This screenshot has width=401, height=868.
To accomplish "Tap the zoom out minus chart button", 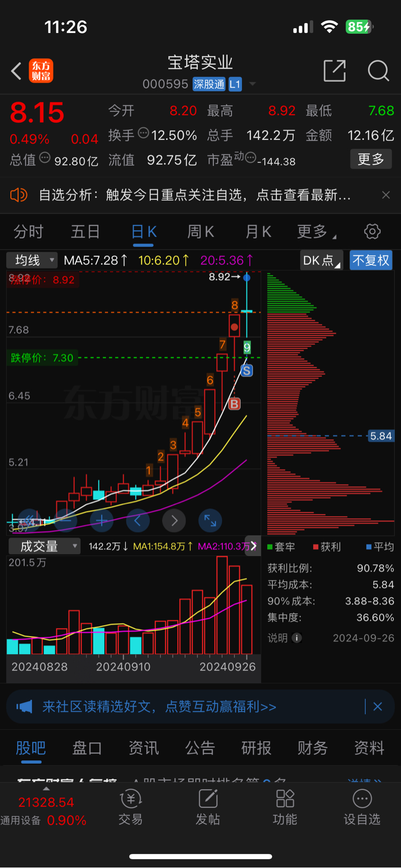I will (x=66, y=520).
